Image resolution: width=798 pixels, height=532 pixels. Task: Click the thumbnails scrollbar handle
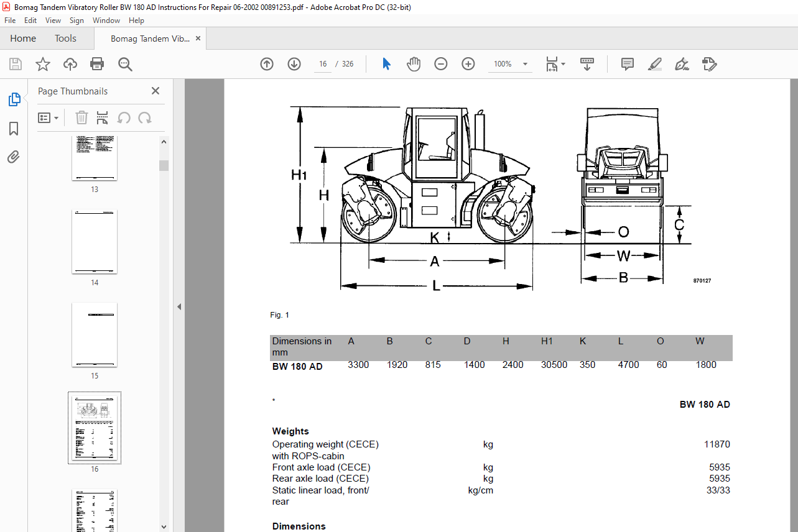164,165
